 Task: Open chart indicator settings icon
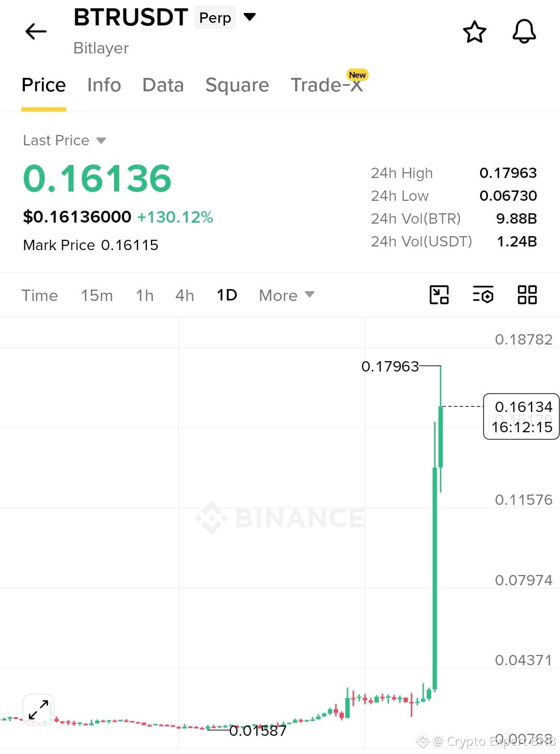(x=483, y=295)
